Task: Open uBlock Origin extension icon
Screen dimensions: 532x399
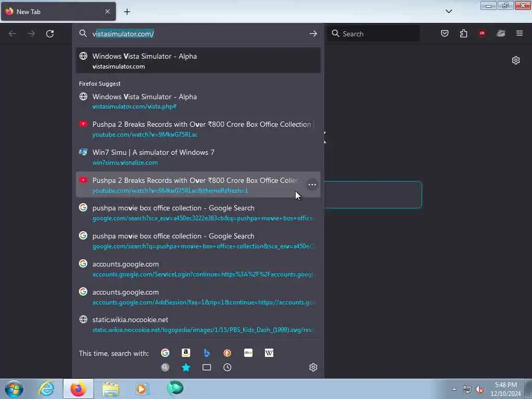Action: click(x=482, y=33)
